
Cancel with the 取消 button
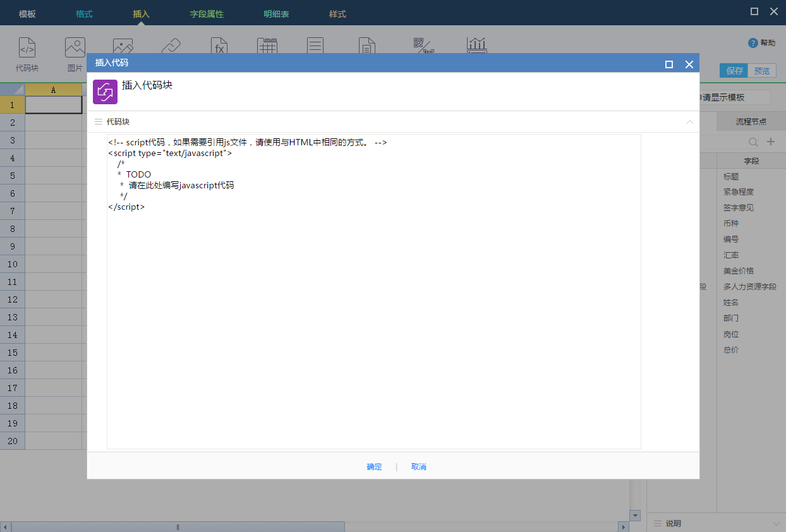[x=419, y=467]
